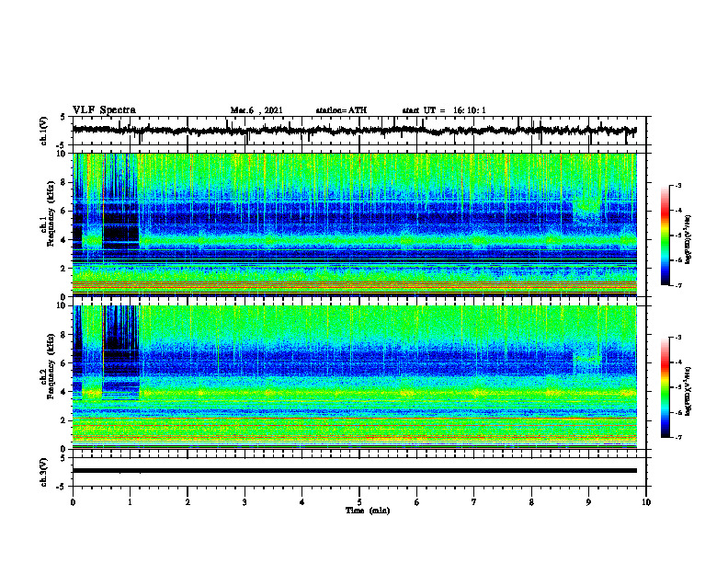This screenshot has height=563, width=728.
Task: Click the "start UT = 16:10:1" header text
Action: 444,110
